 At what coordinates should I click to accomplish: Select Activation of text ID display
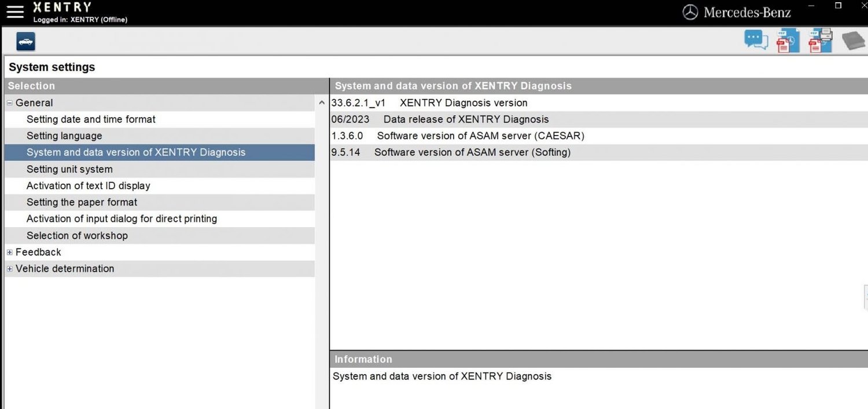159,186
